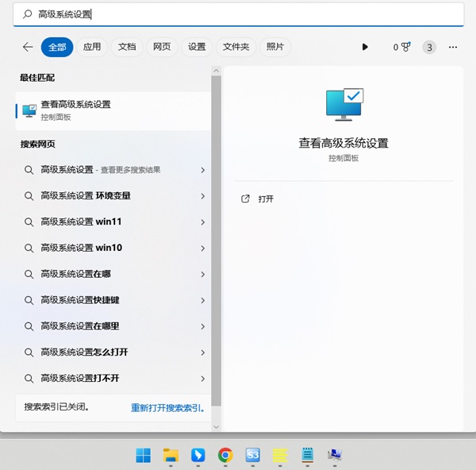The height and width of the screenshot is (470, 476).
Task: Click the search box containing 高级系统设置
Action: point(238,14)
